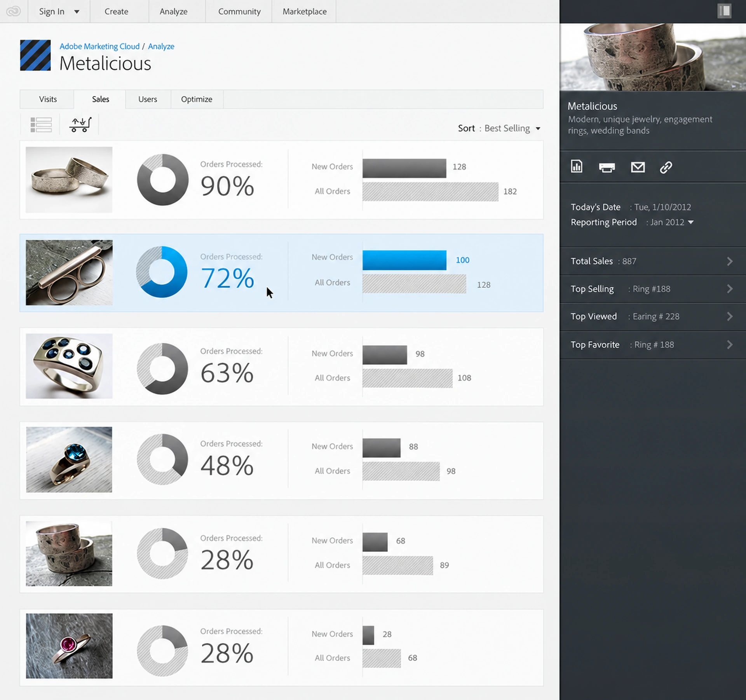Click the email envelope icon
The image size is (746, 700).
pos(638,167)
